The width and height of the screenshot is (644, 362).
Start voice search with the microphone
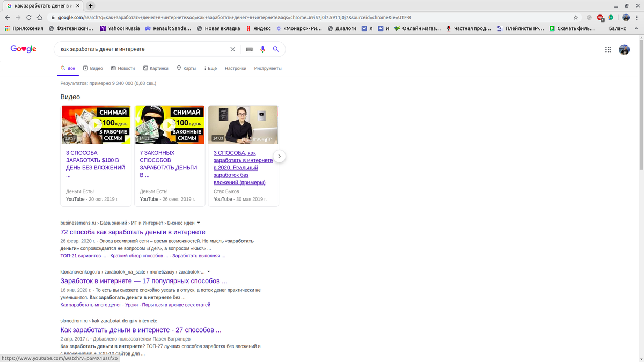pos(262,49)
